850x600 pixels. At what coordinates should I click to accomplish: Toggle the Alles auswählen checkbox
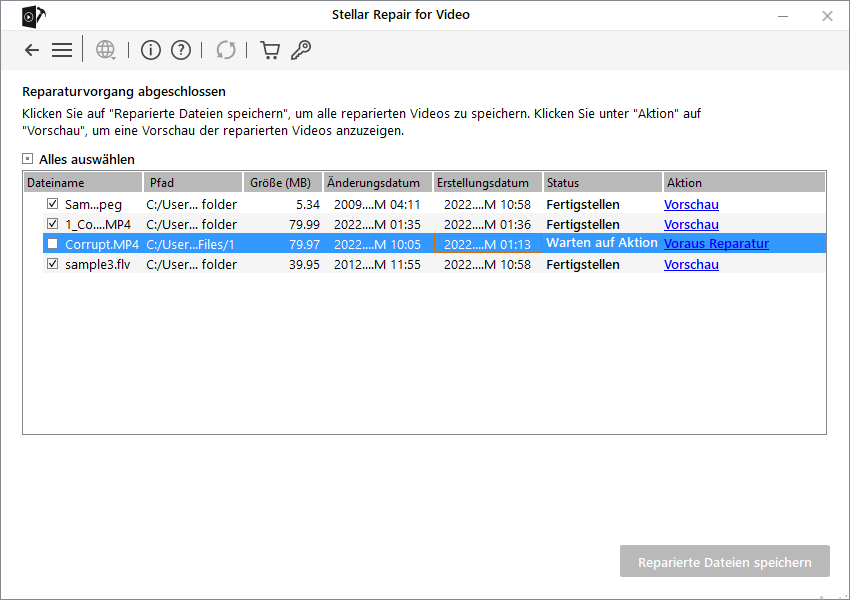click(28, 159)
